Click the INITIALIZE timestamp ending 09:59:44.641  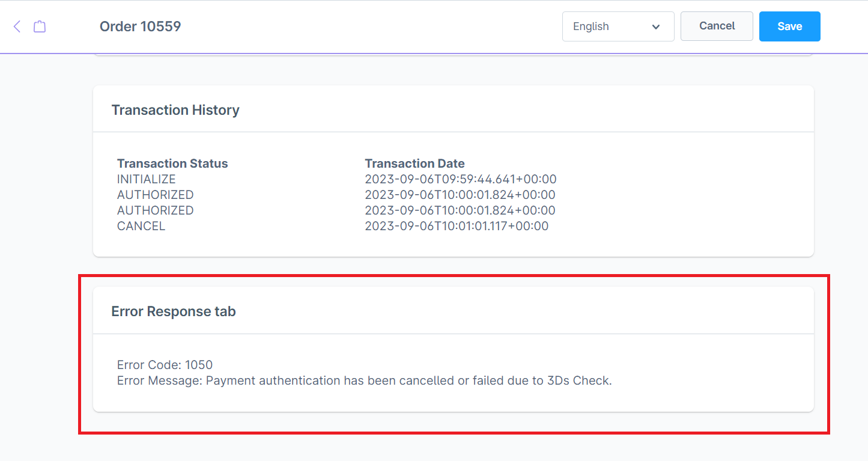point(460,179)
